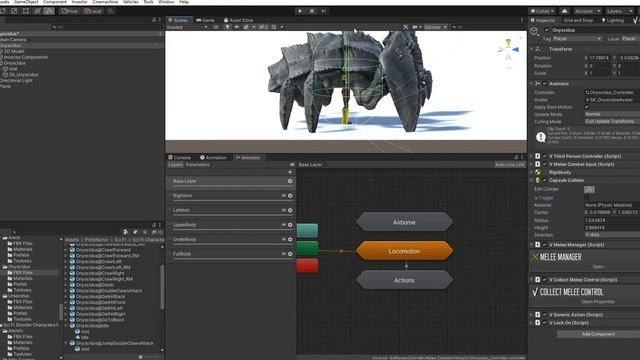
Task: Click the Project favorites star icon
Action: click(x=145, y=232)
